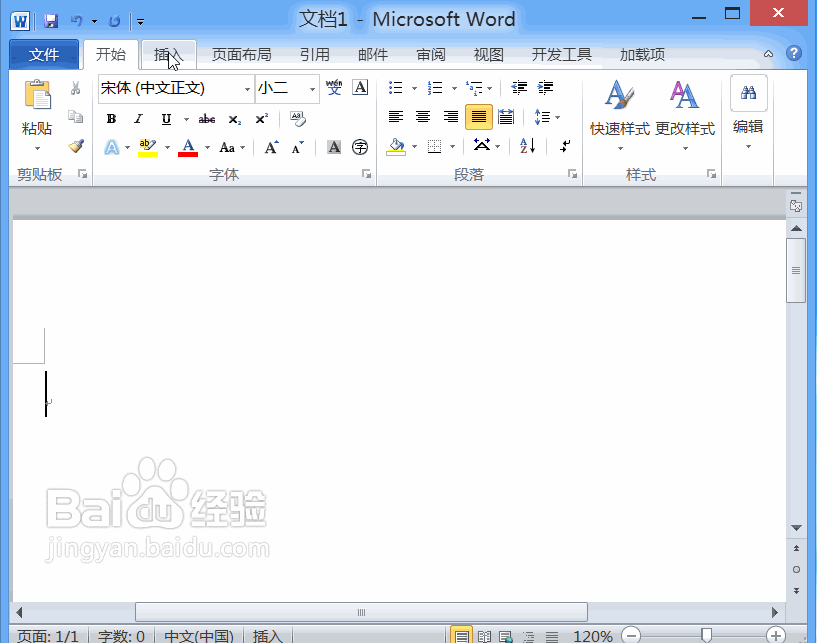Apply bold formatting with the B icon
Image resolution: width=817 pixels, height=643 pixels.
point(111,119)
